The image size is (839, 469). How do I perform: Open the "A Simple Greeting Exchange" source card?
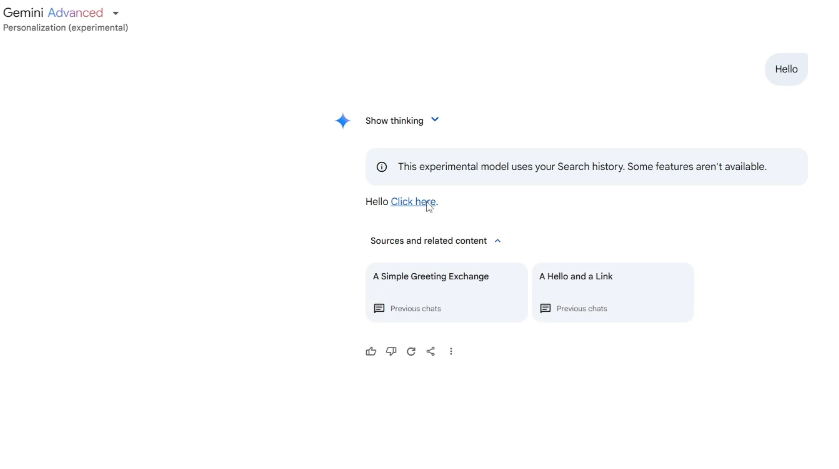click(446, 291)
